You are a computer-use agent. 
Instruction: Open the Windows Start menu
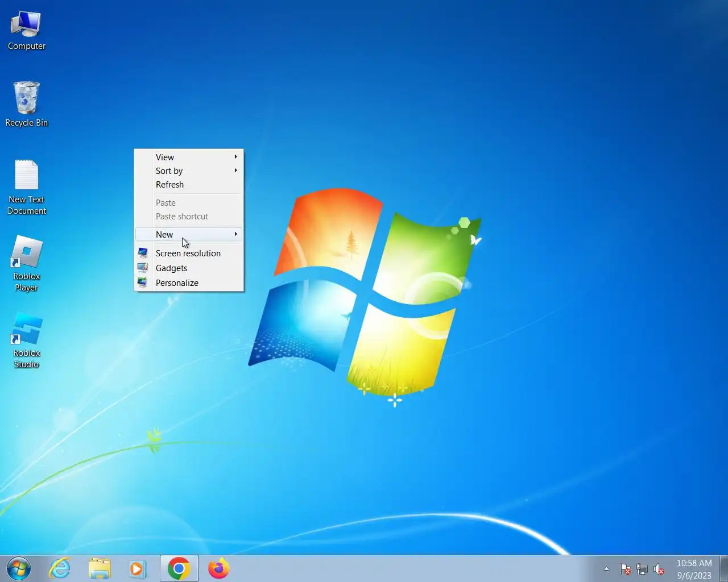pyautogui.click(x=19, y=568)
